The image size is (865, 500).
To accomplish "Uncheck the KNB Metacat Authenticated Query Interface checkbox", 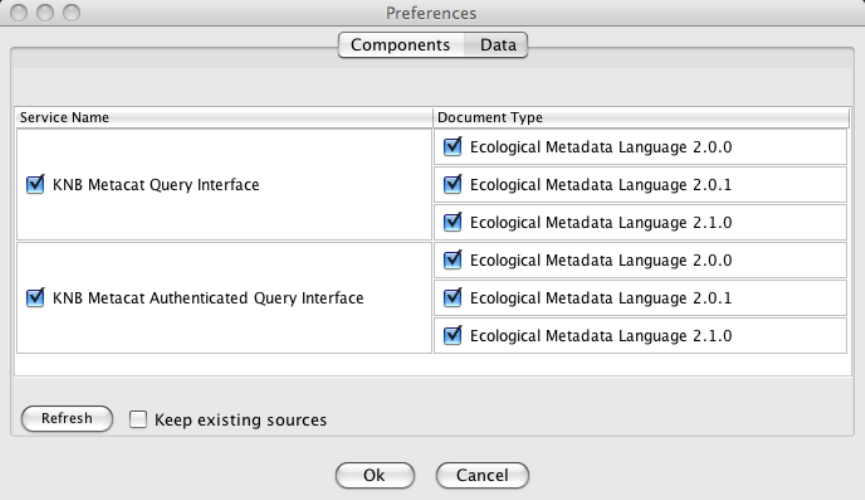I will pyautogui.click(x=38, y=297).
